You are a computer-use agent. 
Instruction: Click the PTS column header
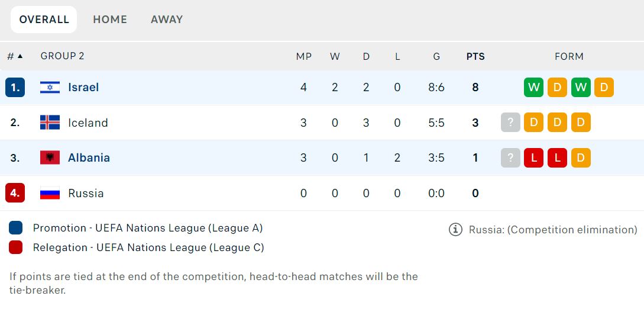475,56
